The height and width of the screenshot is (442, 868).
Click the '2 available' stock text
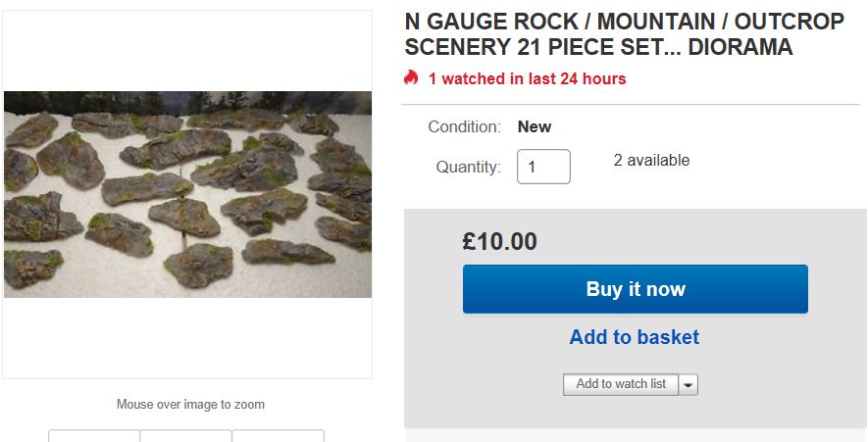click(x=651, y=160)
